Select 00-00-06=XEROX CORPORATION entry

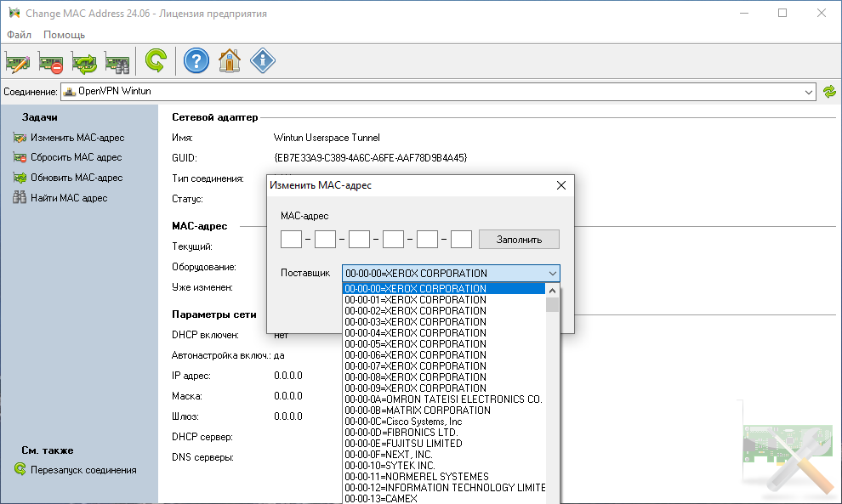click(x=444, y=355)
